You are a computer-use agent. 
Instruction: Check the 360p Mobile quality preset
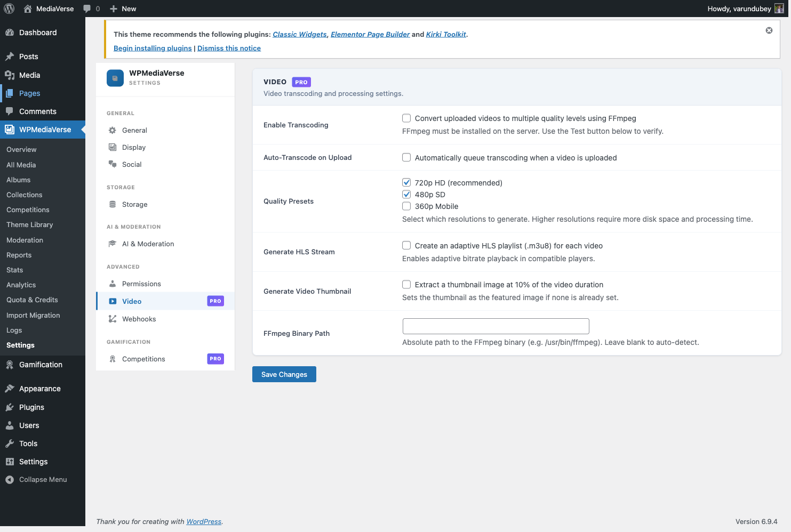[x=406, y=206]
